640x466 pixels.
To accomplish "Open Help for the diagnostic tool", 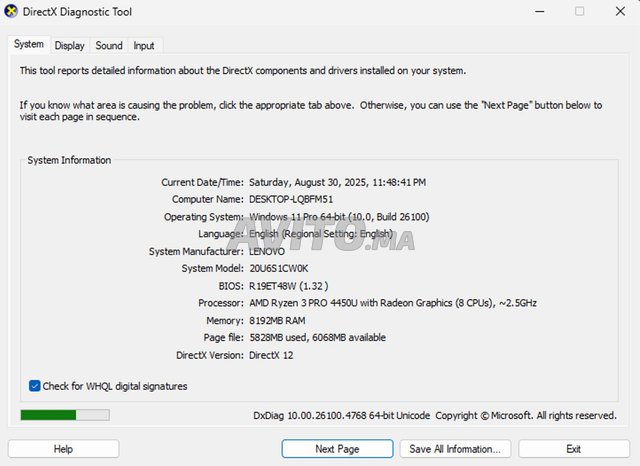I will coord(63,449).
